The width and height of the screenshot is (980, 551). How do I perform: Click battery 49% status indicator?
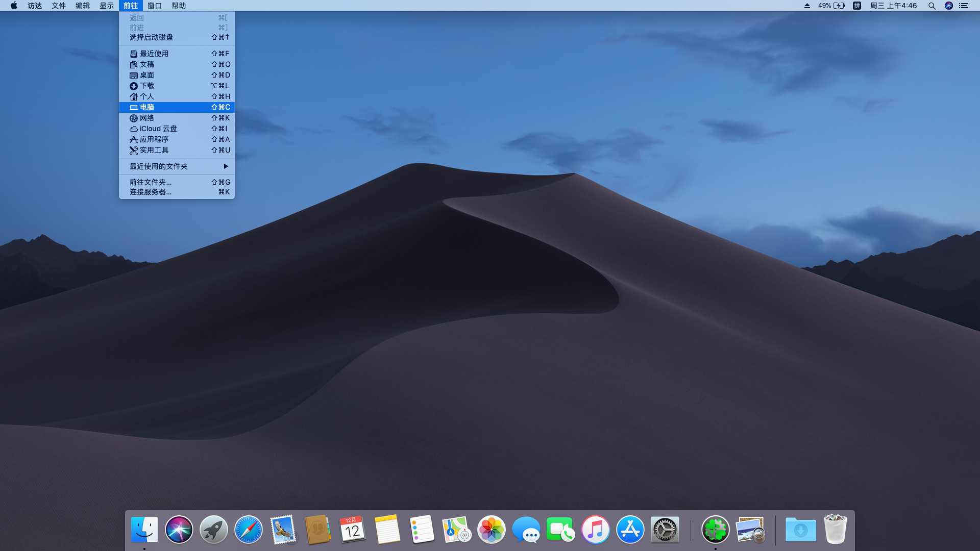pyautogui.click(x=831, y=6)
